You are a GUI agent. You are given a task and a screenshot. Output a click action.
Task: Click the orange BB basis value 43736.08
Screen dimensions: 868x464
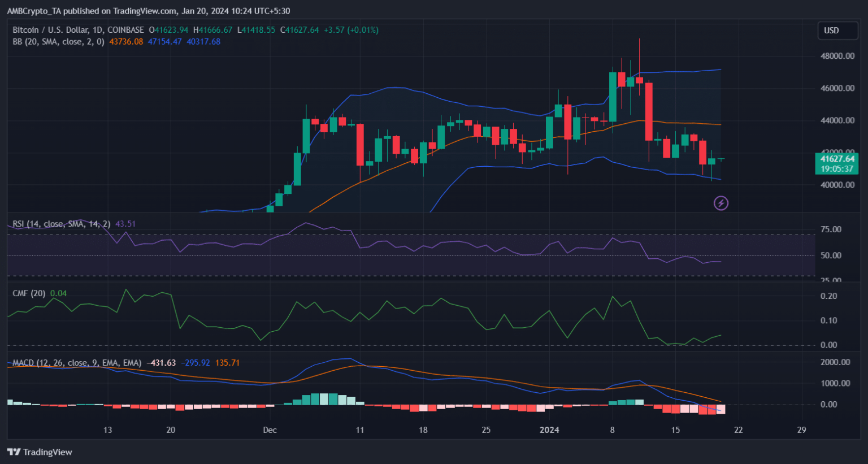tap(126, 42)
